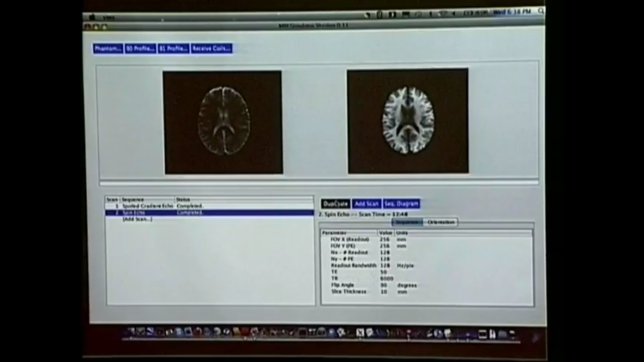Open the Phantom settings dialog

(x=108, y=49)
